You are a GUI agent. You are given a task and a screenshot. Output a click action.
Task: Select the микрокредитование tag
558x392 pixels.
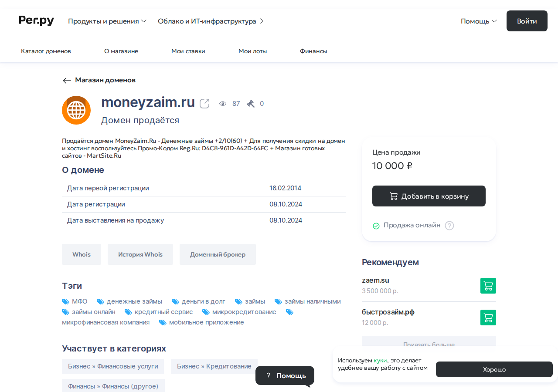244,312
